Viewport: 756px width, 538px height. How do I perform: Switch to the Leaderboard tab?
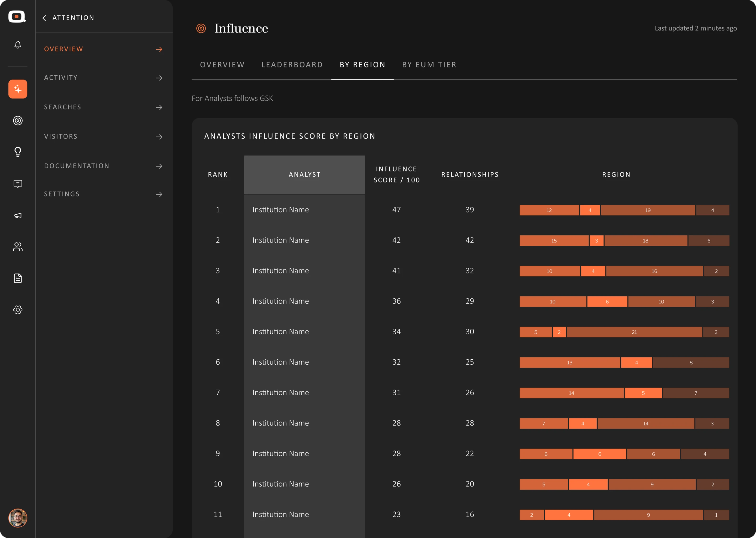[x=292, y=65]
